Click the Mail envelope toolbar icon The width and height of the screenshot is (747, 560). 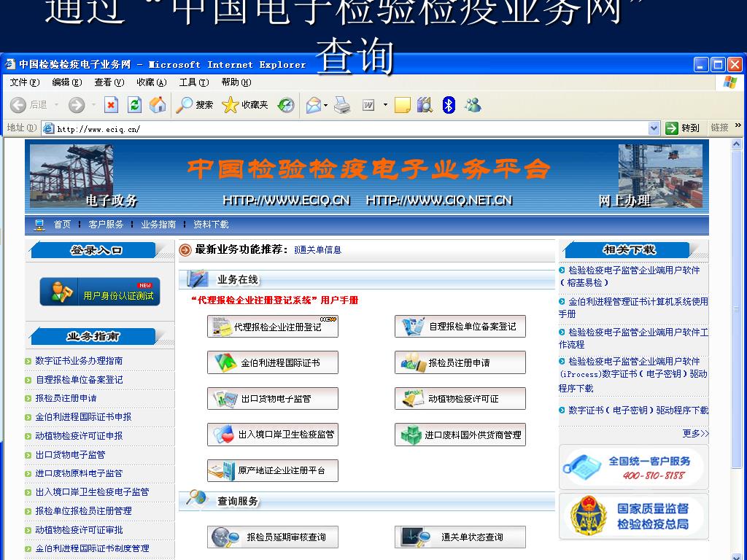pyautogui.click(x=314, y=105)
